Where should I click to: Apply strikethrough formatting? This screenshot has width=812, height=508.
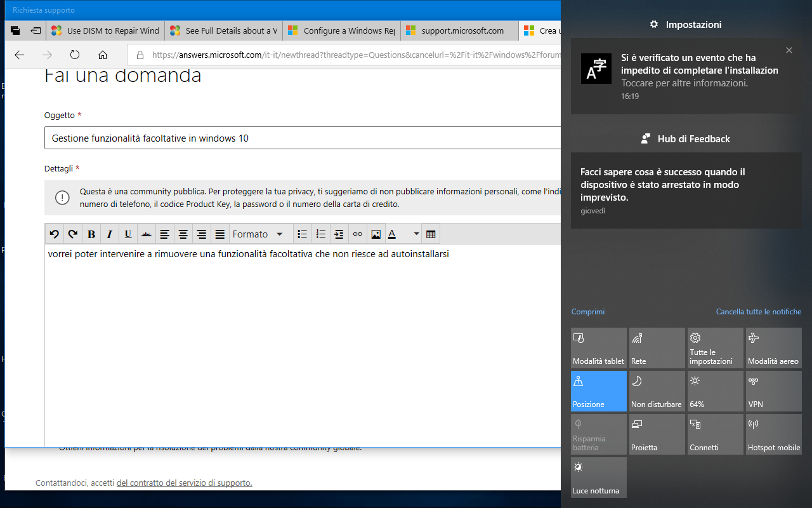(x=147, y=234)
